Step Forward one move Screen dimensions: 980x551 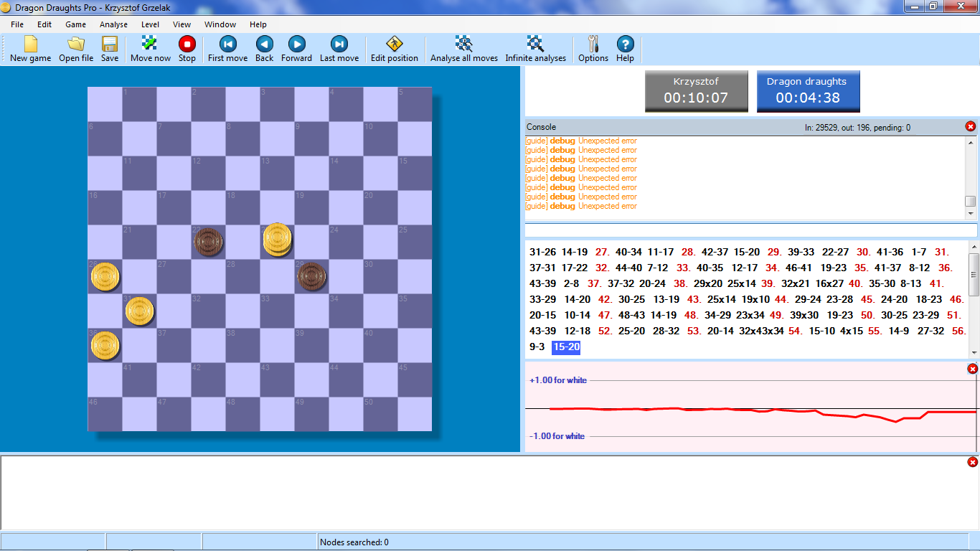tap(296, 49)
